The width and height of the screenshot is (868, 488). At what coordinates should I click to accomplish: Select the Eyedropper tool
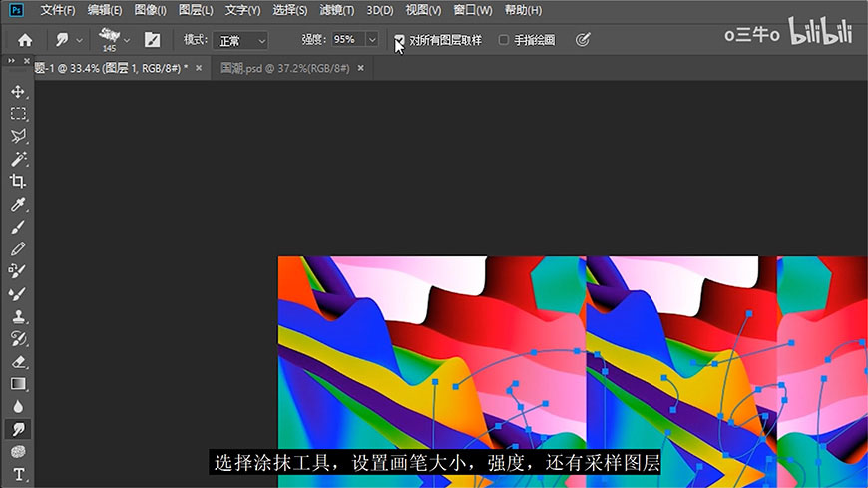point(18,204)
